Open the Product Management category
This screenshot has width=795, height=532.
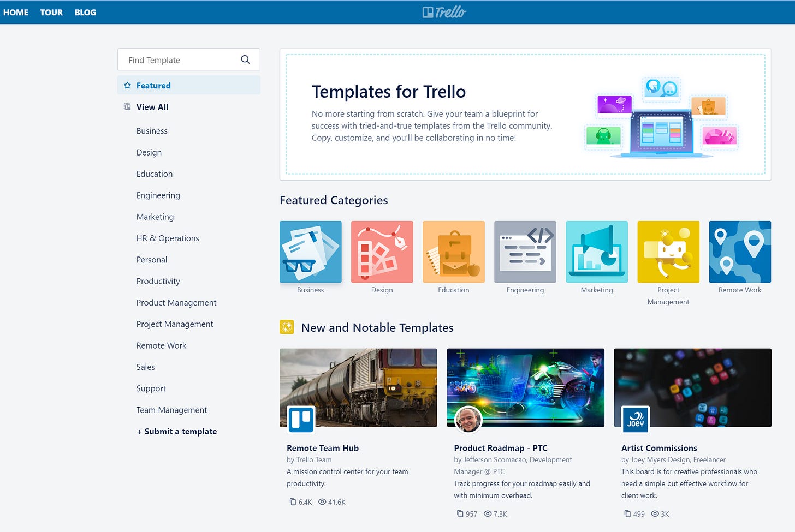176,302
